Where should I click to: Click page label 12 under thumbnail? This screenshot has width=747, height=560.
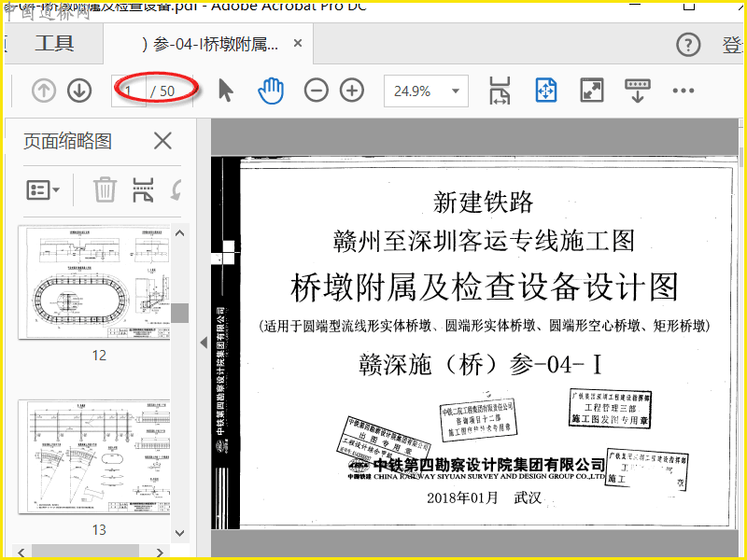click(x=99, y=356)
